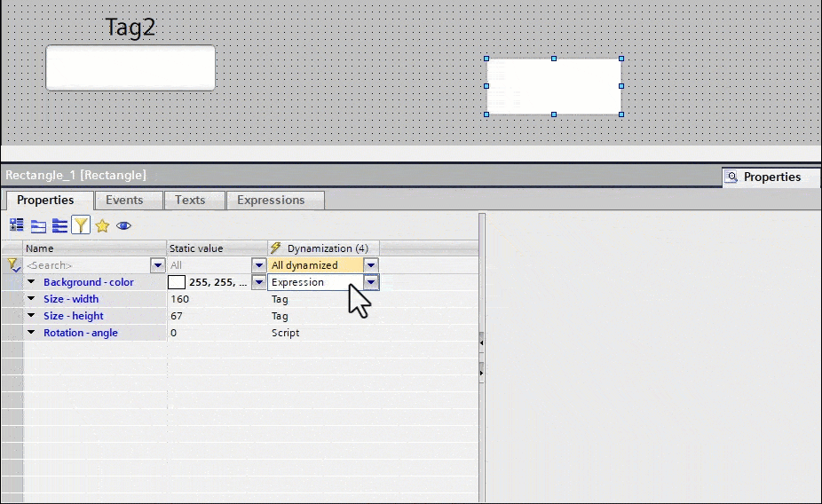Open the 'All dynamized' filter dropdown
This screenshot has width=822, height=504.
(x=371, y=265)
